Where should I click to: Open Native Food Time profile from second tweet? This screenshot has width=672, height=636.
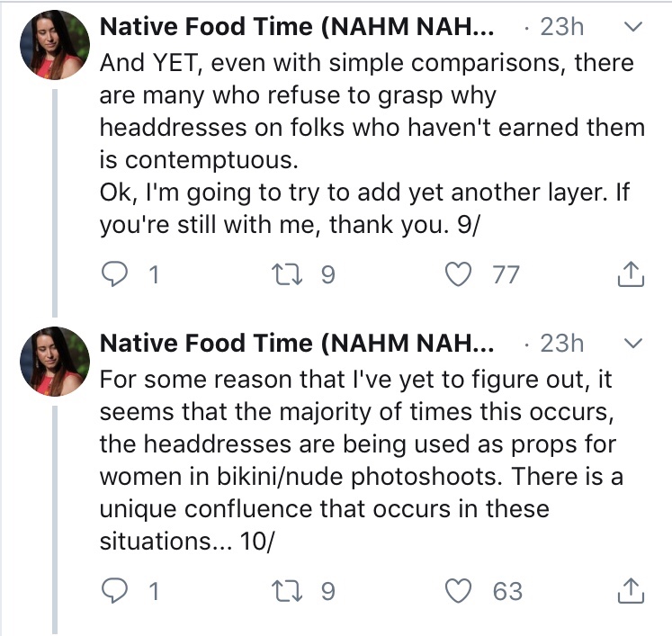(x=297, y=344)
